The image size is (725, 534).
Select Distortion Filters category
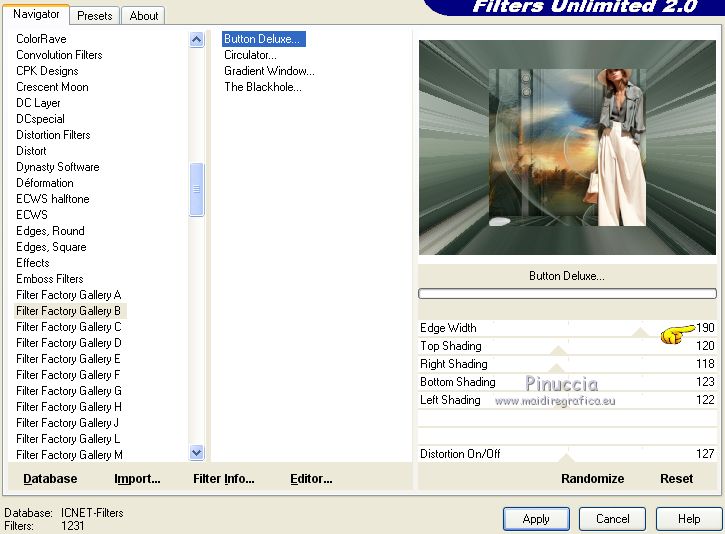click(53, 135)
